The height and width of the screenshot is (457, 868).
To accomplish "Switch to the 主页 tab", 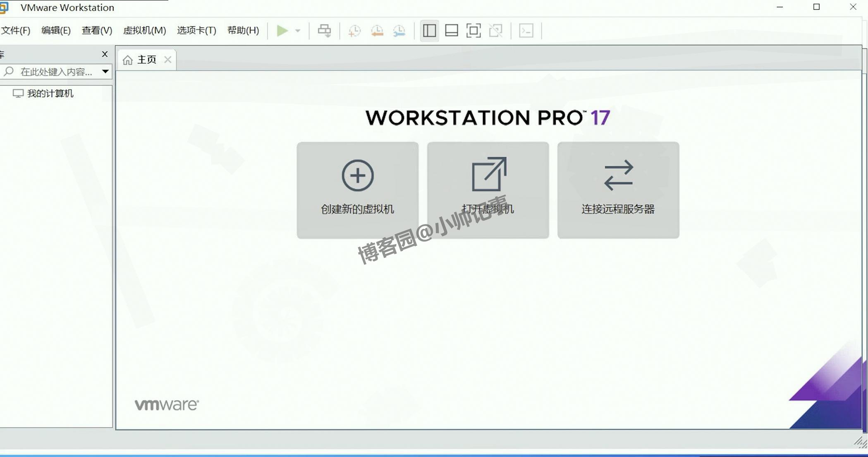I will pos(147,59).
